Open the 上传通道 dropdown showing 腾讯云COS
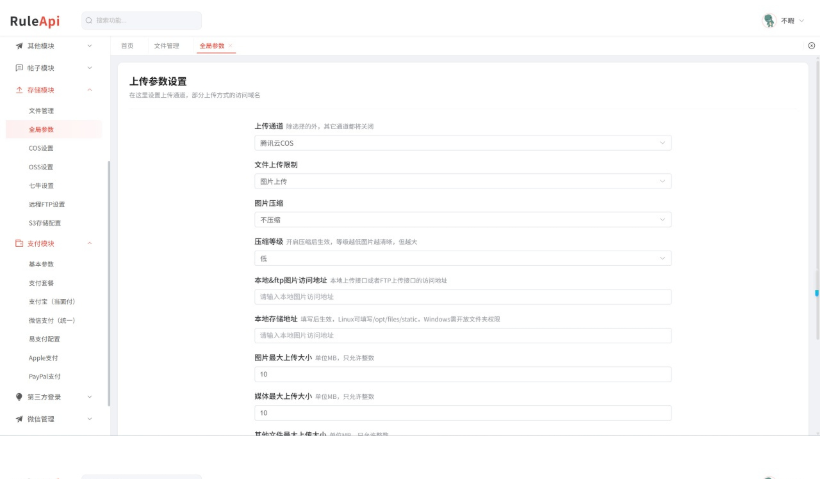Viewport: 822px width, 479px height. click(462, 143)
